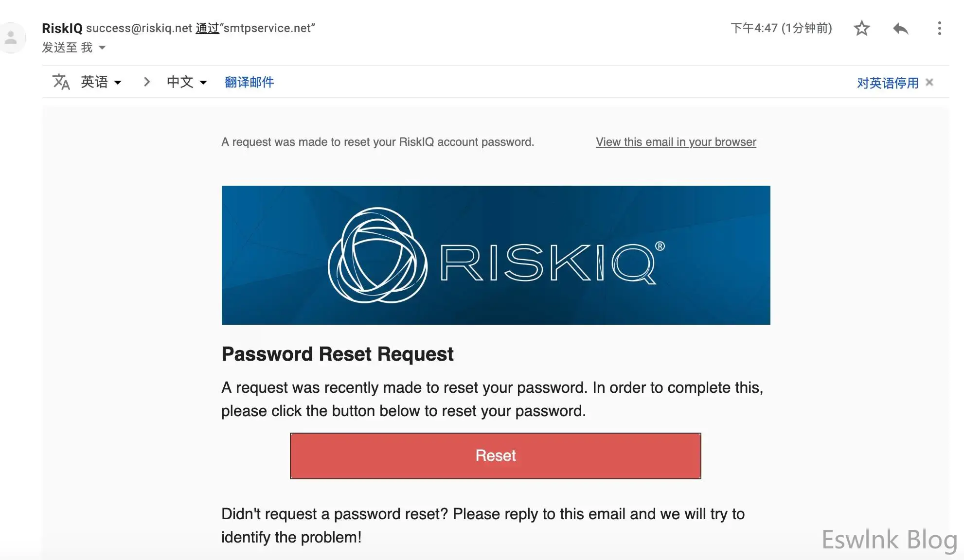Click the RiskIQ circular logo emblem
Image resolution: width=964 pixels, height=560 pixels.
377,255
